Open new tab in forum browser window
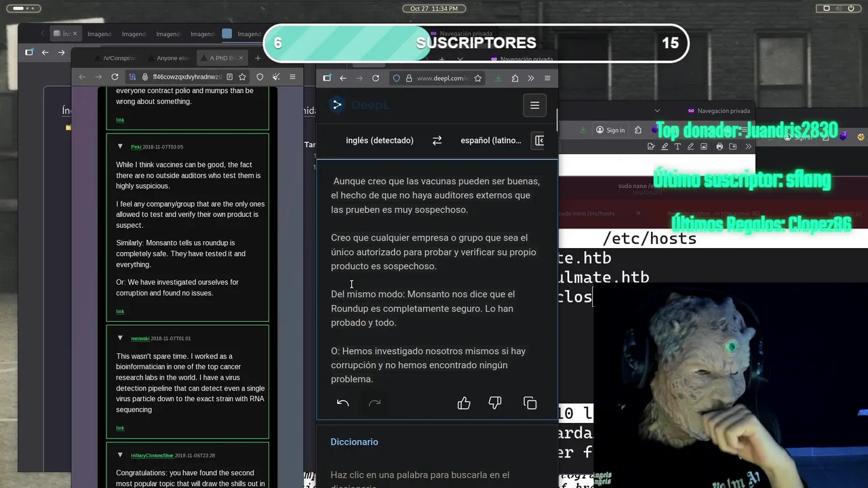 (258, 58)
